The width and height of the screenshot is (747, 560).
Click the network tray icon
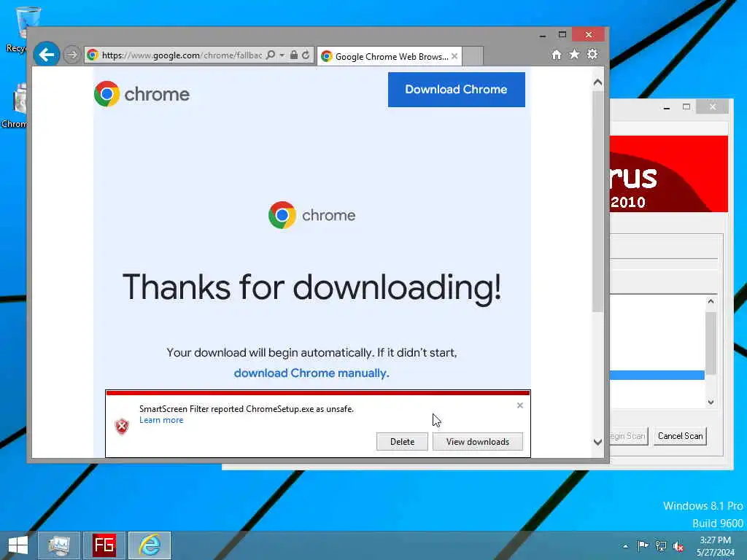pyautogui.click(x=661, y=545)
